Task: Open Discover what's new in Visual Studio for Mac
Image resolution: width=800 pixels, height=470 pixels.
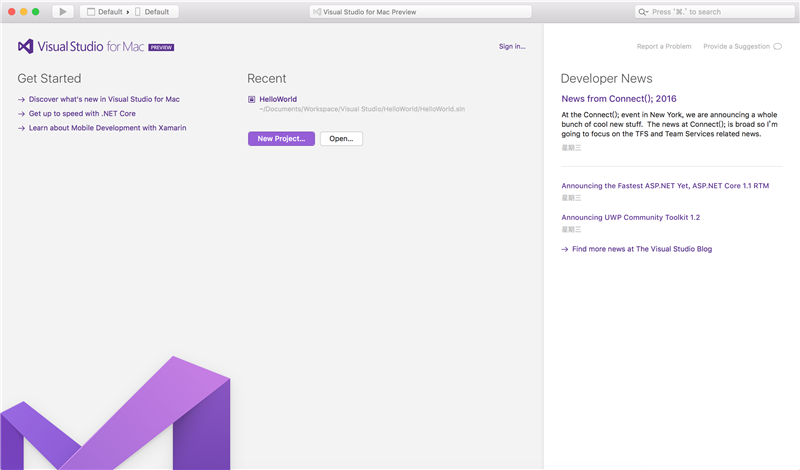Action: point(104,99)
